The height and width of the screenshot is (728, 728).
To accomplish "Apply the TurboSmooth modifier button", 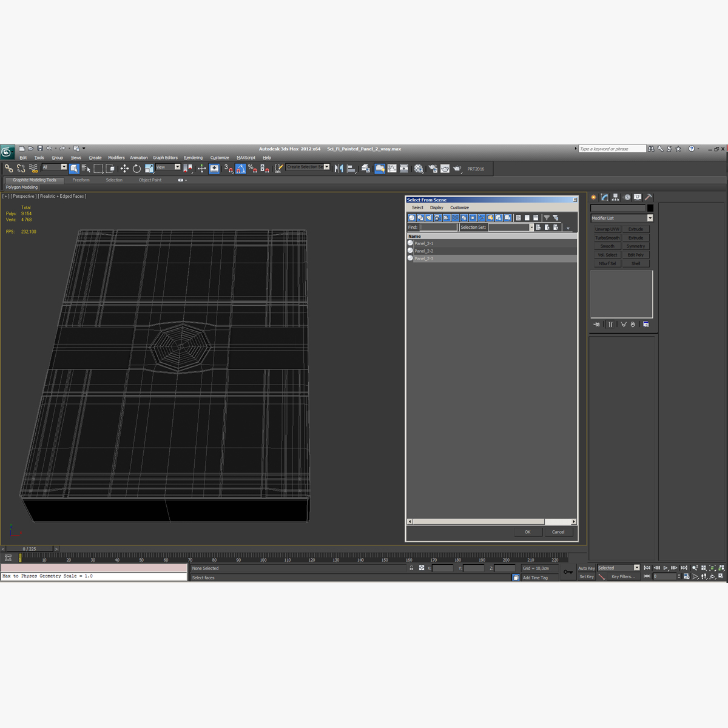I will (607, 238).
